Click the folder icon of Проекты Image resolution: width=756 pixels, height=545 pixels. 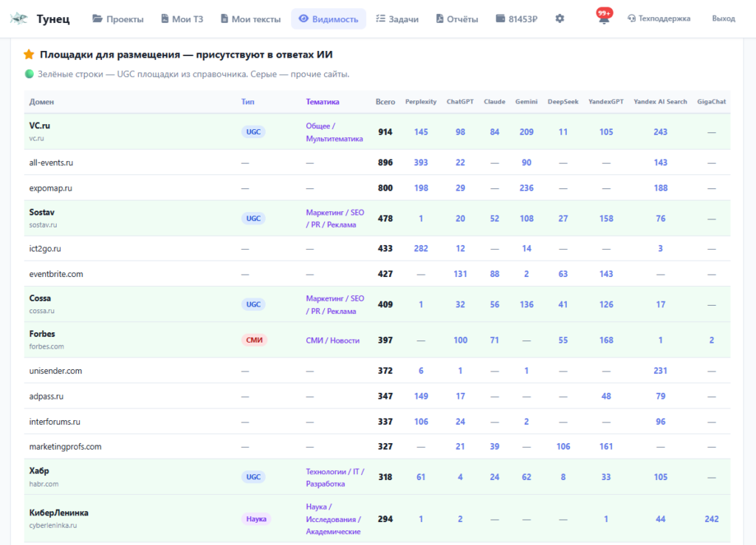pyautogui.click(x=97, y=18)
